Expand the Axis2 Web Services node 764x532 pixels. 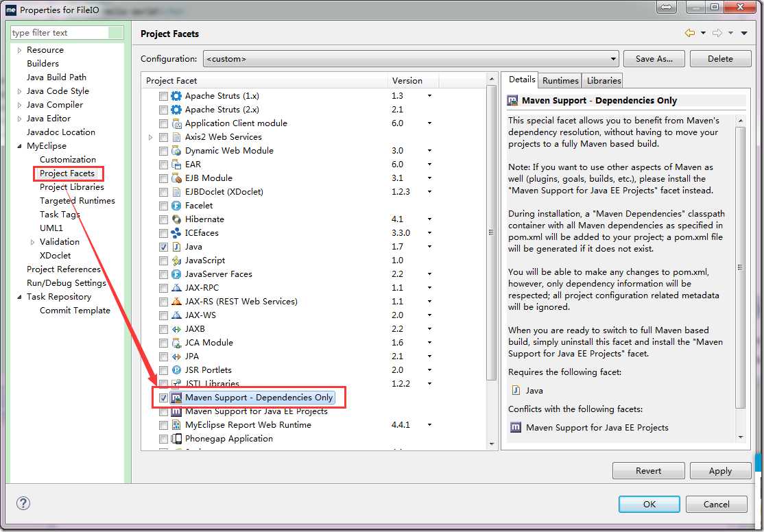[151, 137]
